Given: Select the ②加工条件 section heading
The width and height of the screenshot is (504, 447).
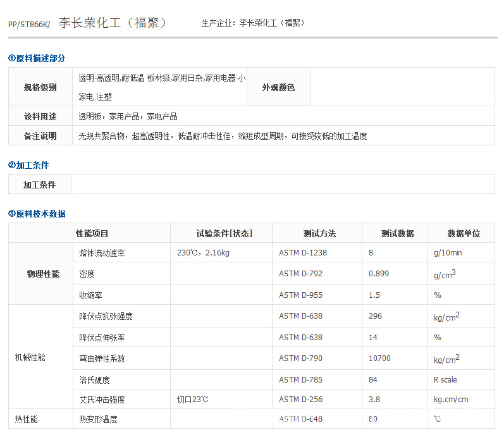Looking at the screenshot, I should (x=28, y=165).
